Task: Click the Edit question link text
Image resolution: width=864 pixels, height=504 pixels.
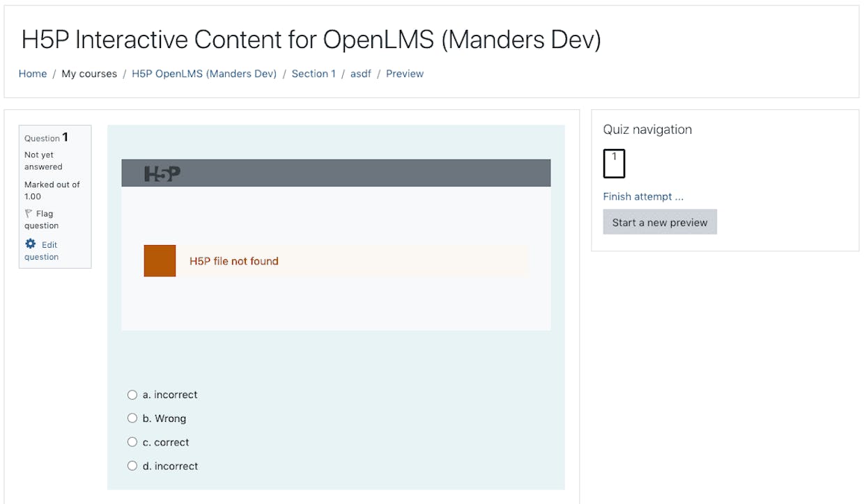Action: (42, 251)
